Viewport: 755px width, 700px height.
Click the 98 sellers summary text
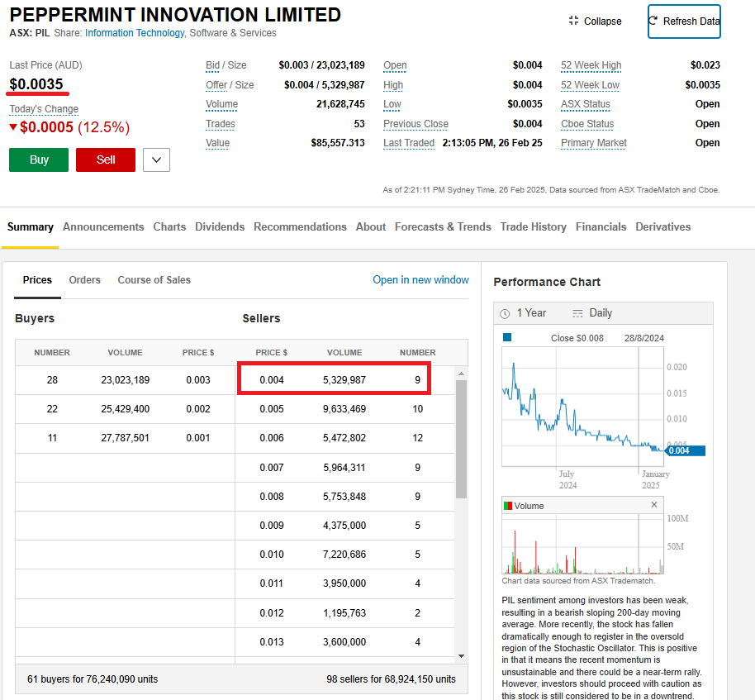[x=391, y=679]
